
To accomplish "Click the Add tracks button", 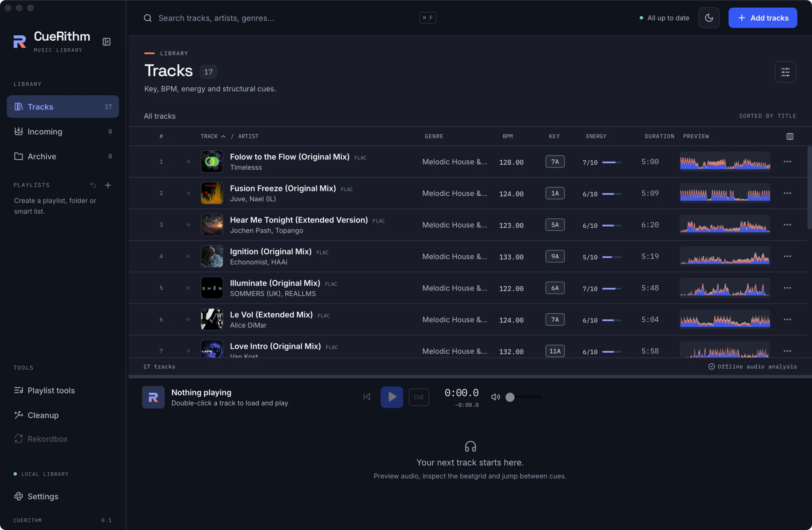I will pos(762,18).
